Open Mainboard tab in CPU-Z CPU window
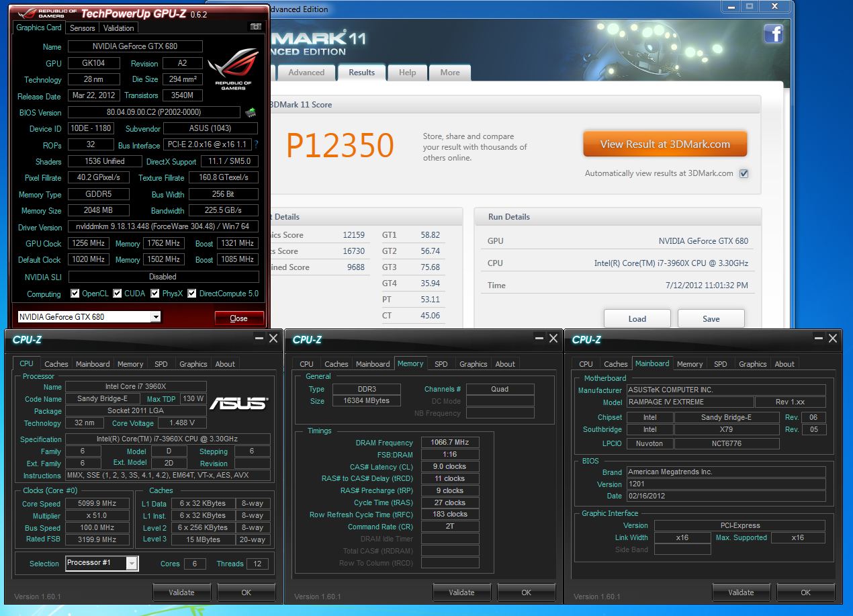Viewport: 853px width, 616px height. pyautogui.click(x=93, y=364)
